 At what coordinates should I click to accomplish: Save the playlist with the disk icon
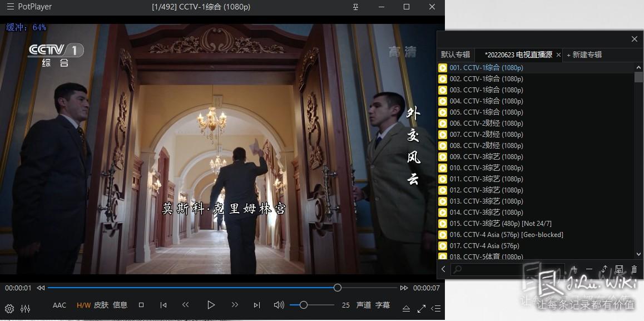[620, 270]
